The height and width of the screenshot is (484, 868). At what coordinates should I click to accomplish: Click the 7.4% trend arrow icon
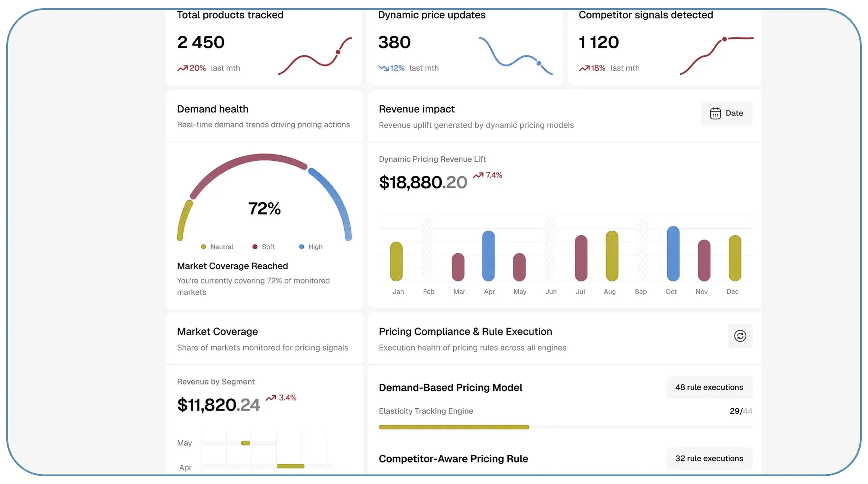click(x=478, y=175)
